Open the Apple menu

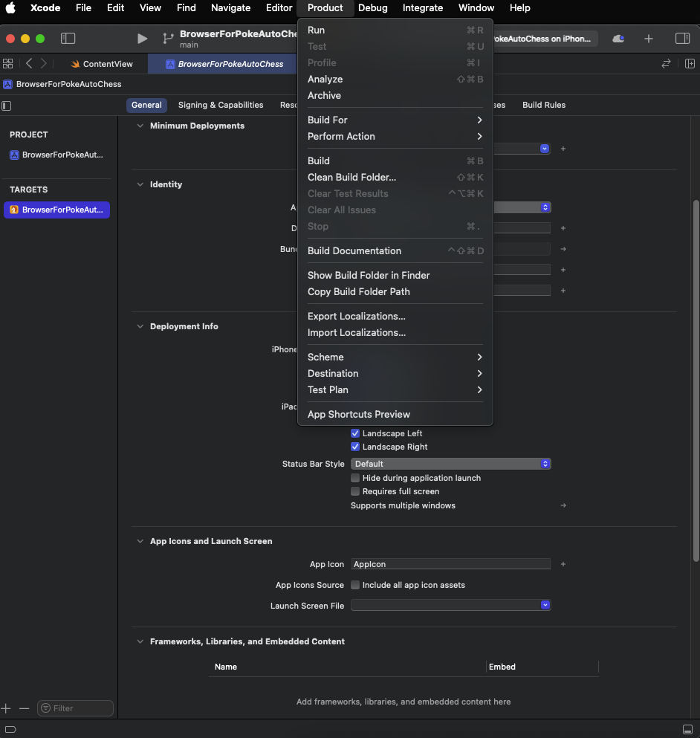click(11, 8)
